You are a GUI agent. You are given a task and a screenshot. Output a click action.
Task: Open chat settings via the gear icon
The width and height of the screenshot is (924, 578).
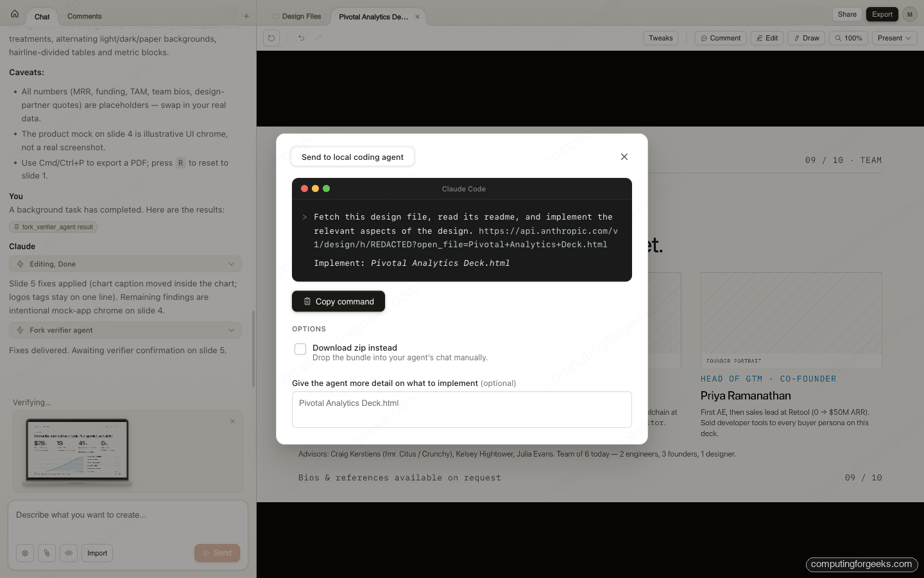25,553
